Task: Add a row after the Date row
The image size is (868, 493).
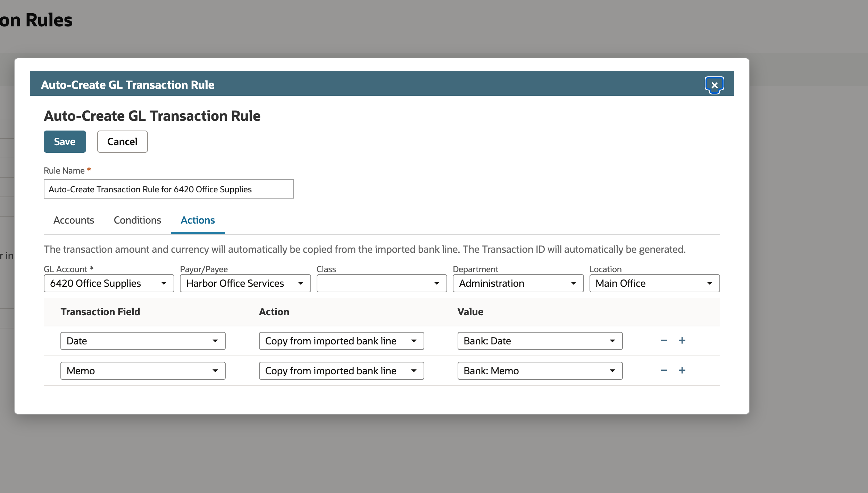Action: coord(682,341)
